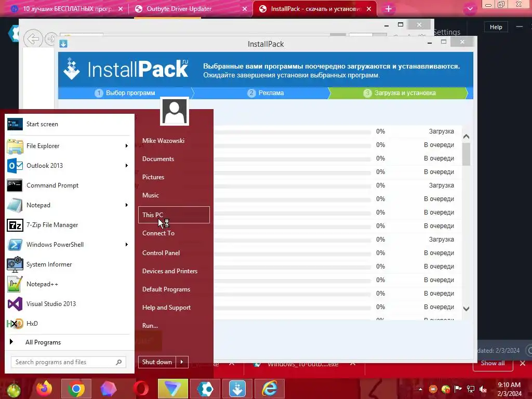Switch to Outbyte Driver Updater tab
532x399 pixels.
190,9
